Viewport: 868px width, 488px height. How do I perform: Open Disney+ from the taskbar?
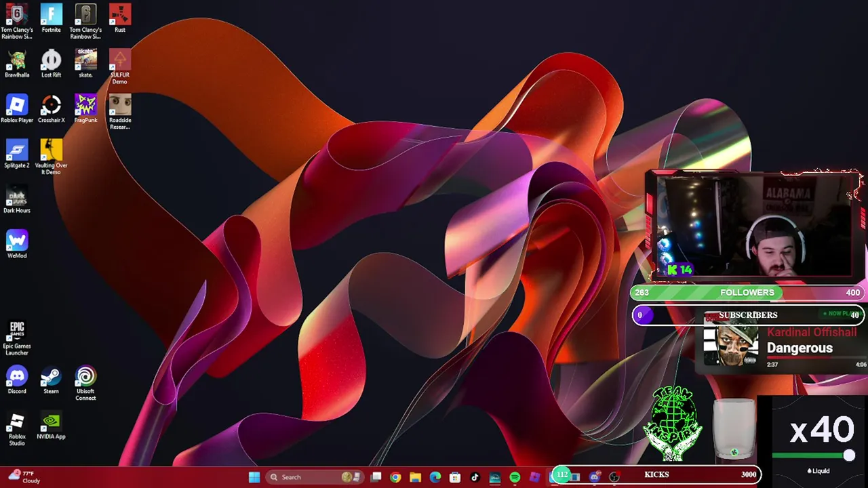tap(495, 477)
